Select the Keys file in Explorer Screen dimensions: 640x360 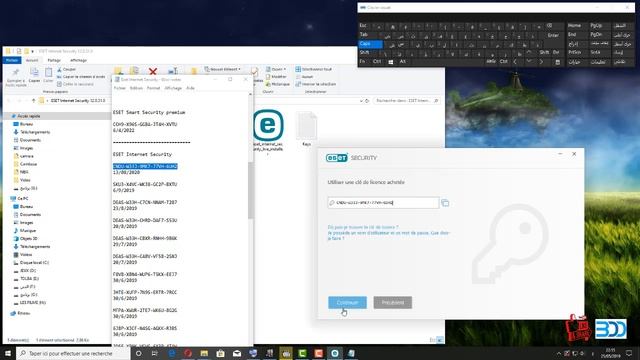307,129
